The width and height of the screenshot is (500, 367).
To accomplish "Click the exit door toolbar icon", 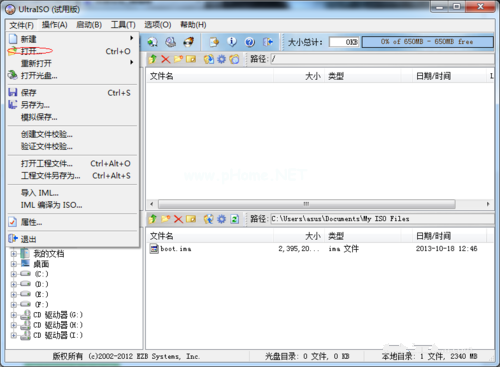I will [268, 42].
